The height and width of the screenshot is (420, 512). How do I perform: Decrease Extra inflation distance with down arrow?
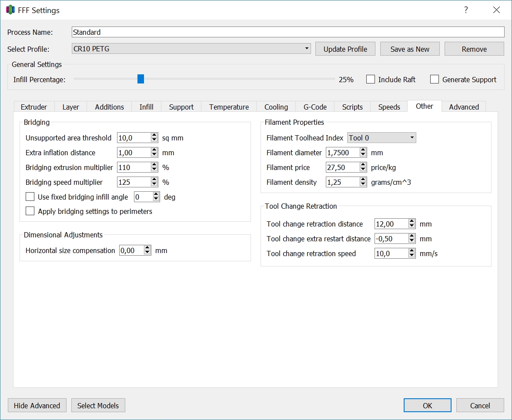point(154,155)
